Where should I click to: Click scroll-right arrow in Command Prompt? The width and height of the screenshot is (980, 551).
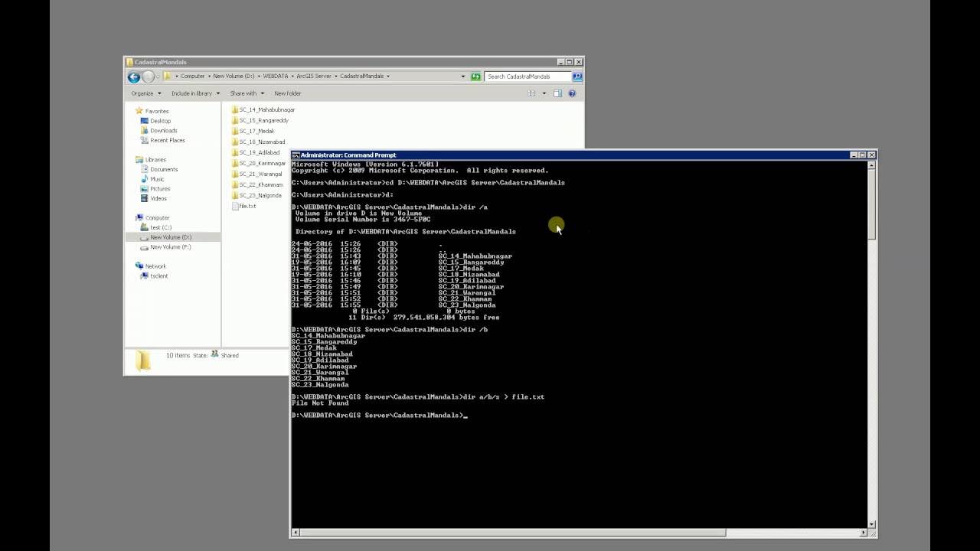[x=864, y=533]
